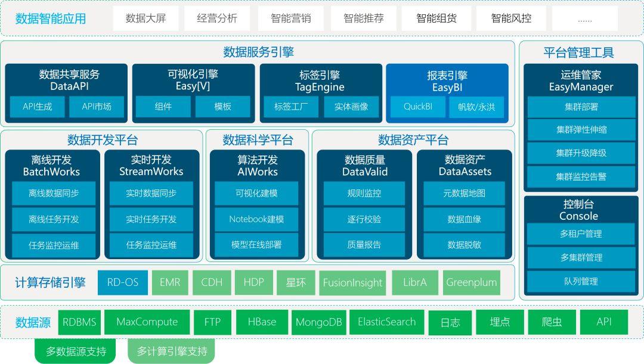Click the 数据共享服务 DataAPI header

click(69, 80)
